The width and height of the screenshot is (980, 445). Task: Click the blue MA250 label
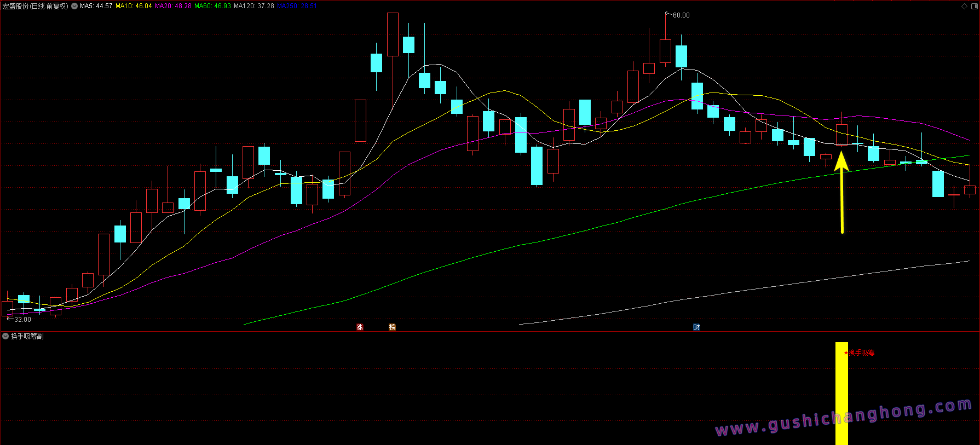point(297,6)
